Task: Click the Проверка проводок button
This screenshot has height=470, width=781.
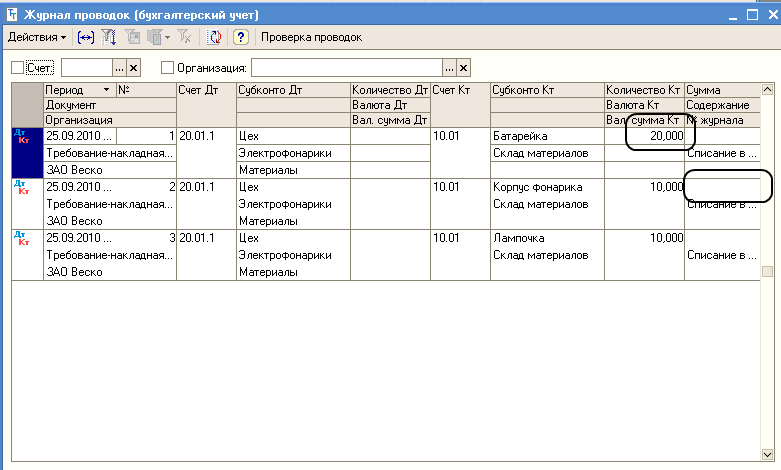Action: coord(311,37)
